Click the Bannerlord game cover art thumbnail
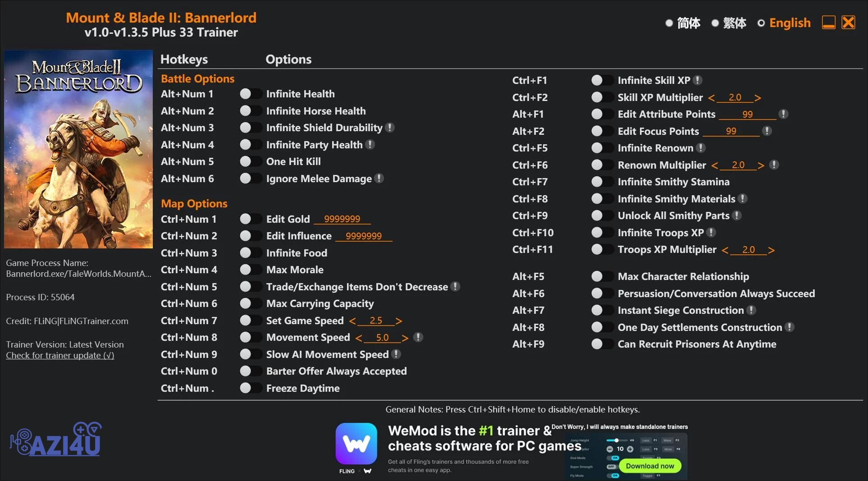 pos(78,149)
